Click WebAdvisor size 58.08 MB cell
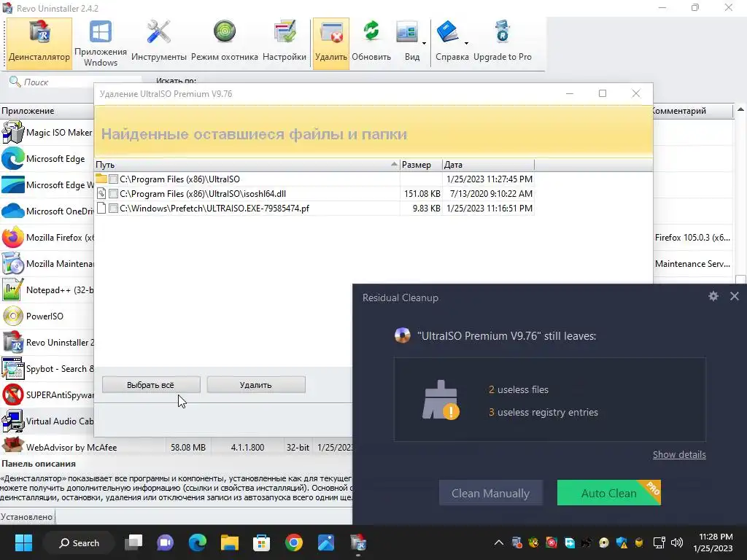 tap(188, 447)
